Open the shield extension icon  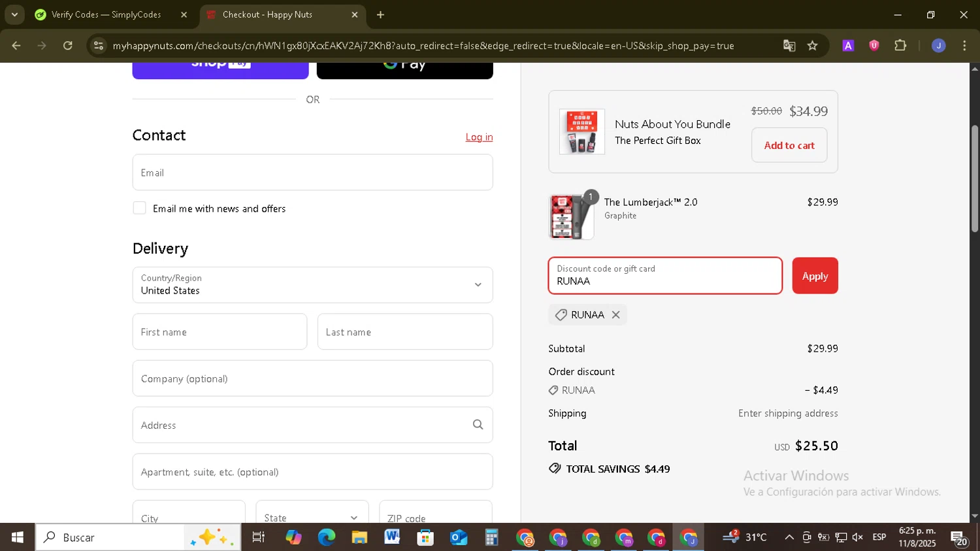(x=874, y=46)
